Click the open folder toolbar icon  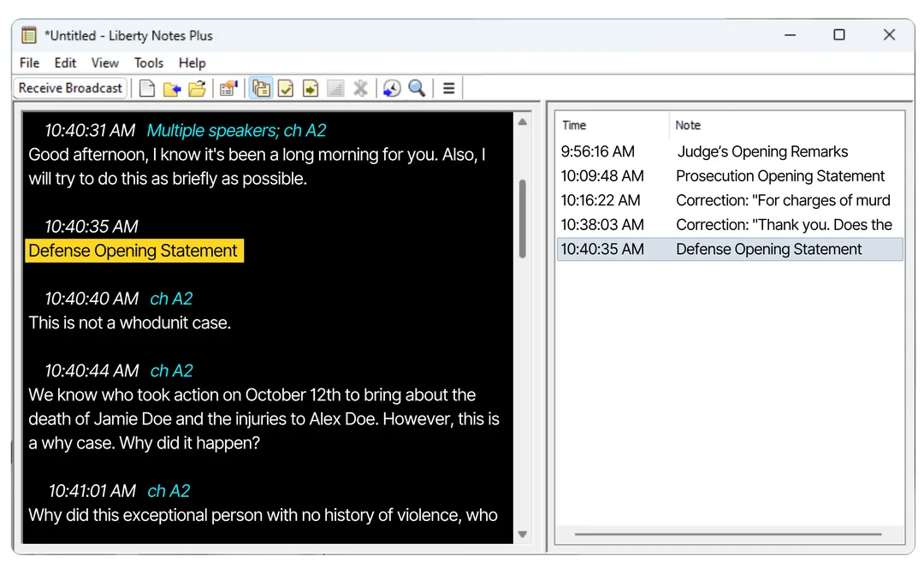(198, 88)
